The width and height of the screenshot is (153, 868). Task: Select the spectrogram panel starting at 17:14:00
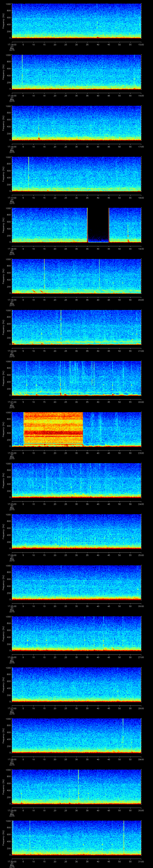77,21
